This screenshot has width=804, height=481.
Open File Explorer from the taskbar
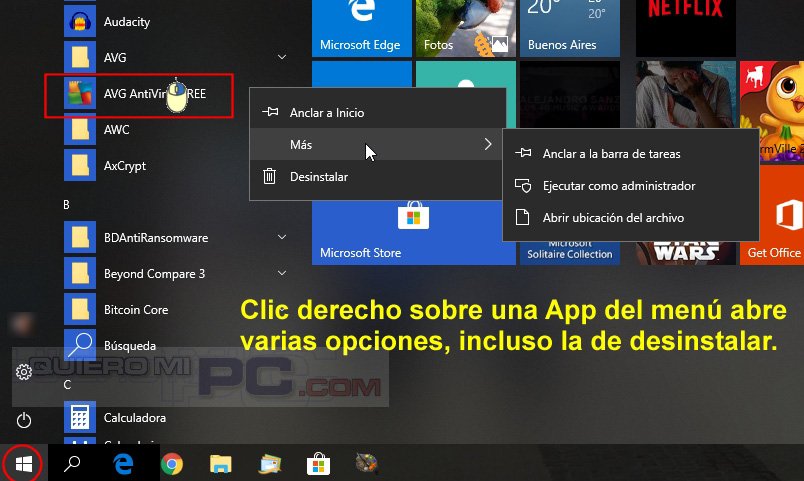pyautogui.click(x=220, y=464)
